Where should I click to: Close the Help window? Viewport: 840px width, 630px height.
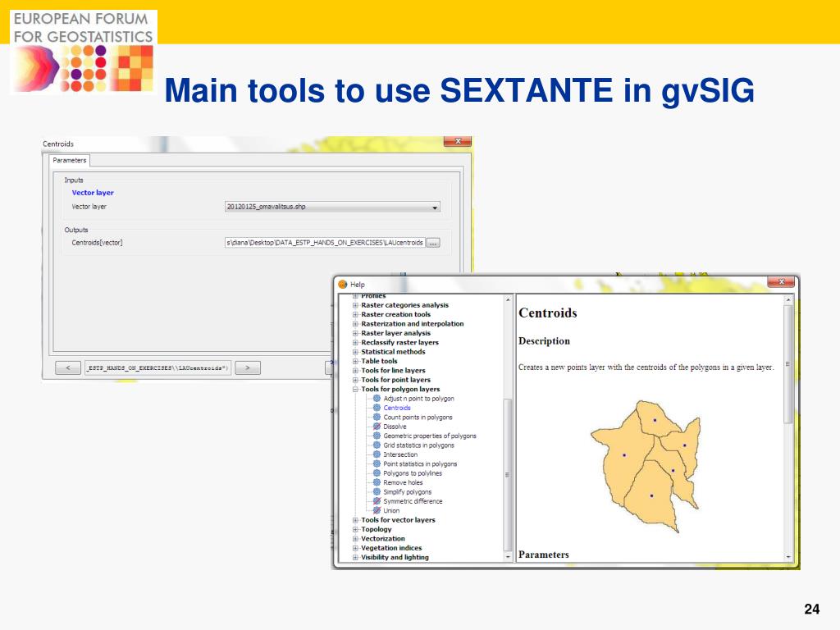pos(781,282)
